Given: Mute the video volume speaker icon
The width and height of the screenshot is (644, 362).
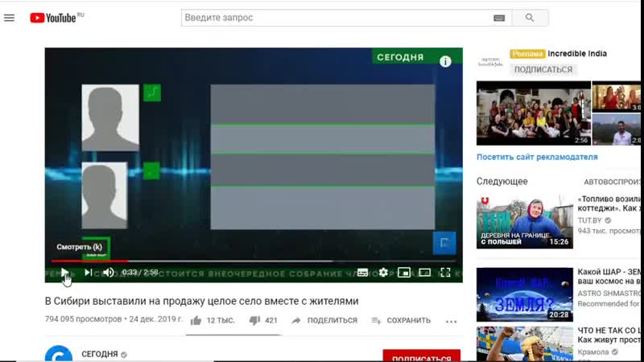Looking at the screenshot, I should (109, 272).
